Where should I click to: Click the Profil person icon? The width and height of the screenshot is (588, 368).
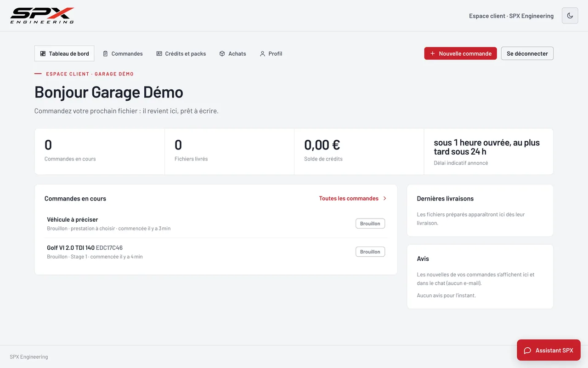pos(263,54)
